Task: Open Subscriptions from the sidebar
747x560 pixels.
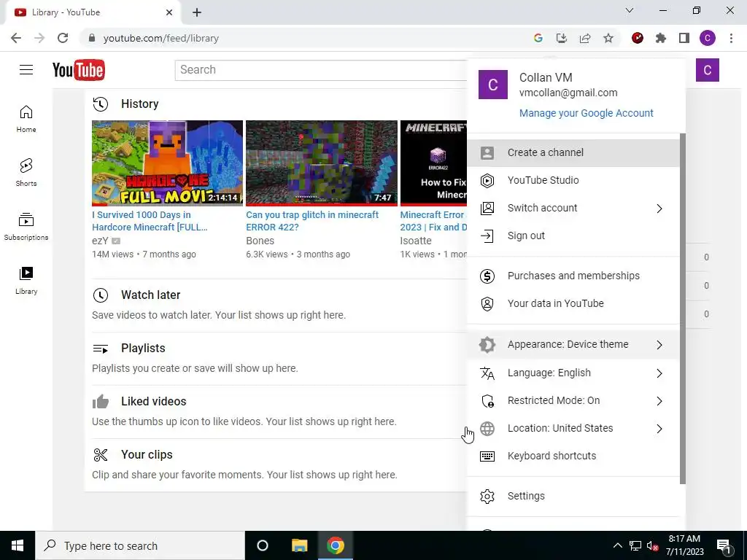Action: [26, 227]
